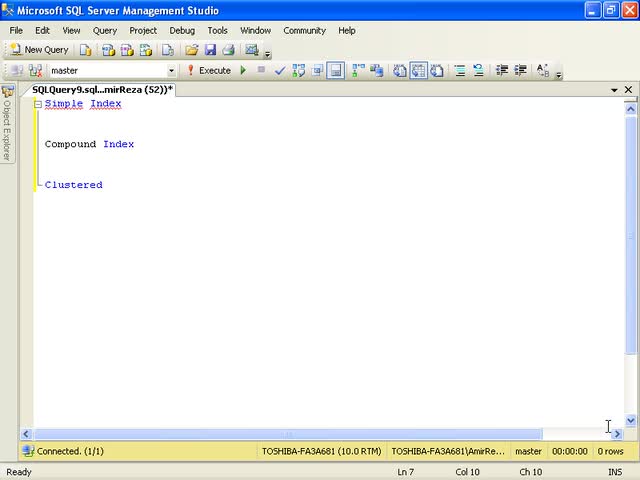Switch output to Results to Grid
This screenshot has width=640, height=480.
tap(418, 71)
